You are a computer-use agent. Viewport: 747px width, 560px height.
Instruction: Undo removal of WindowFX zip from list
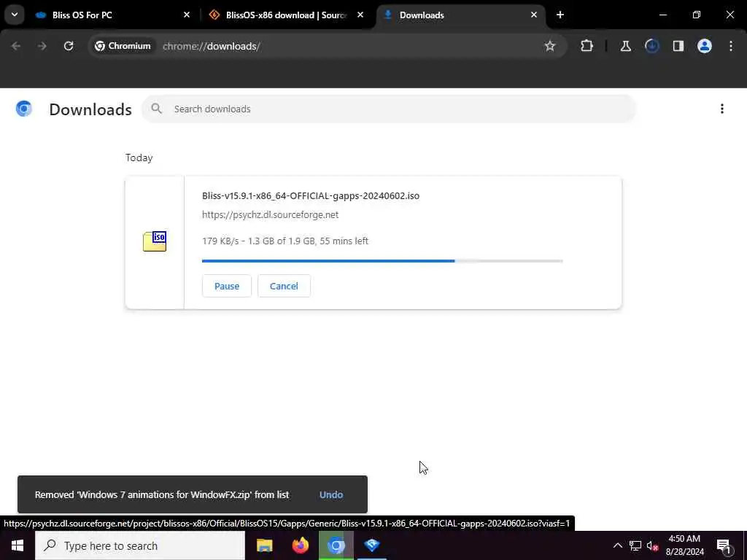click(331, 495)
